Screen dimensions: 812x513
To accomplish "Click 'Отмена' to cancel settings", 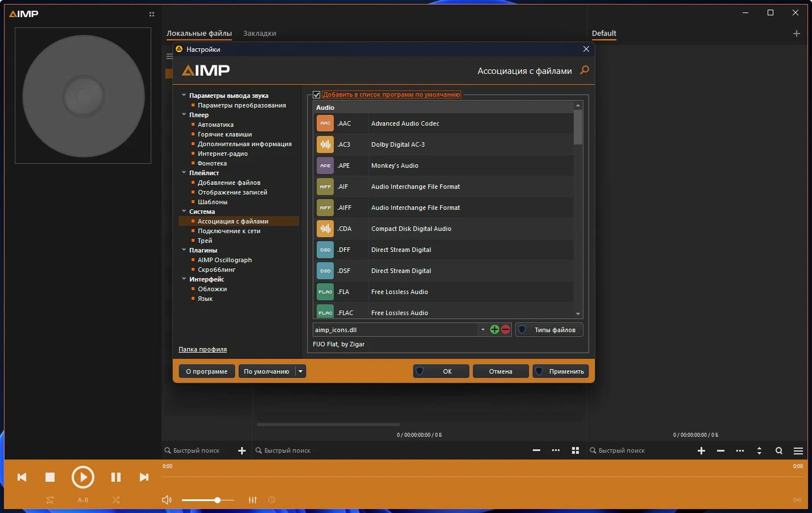I will (500, 371).
